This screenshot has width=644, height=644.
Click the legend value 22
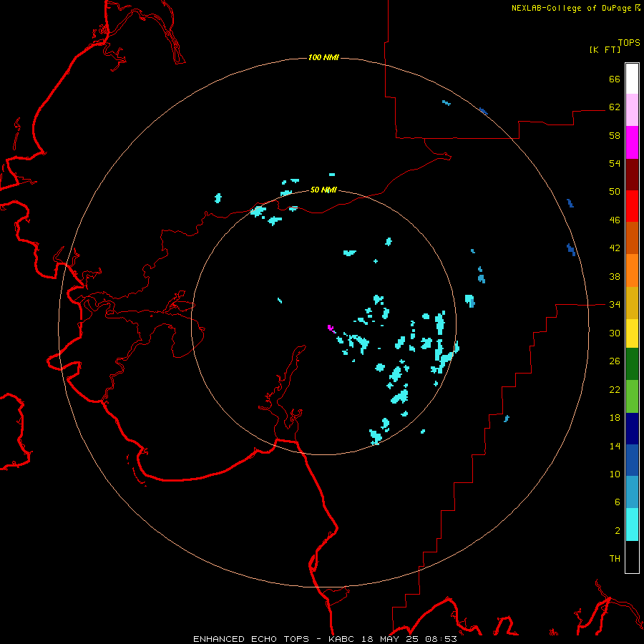click(615, 389)
